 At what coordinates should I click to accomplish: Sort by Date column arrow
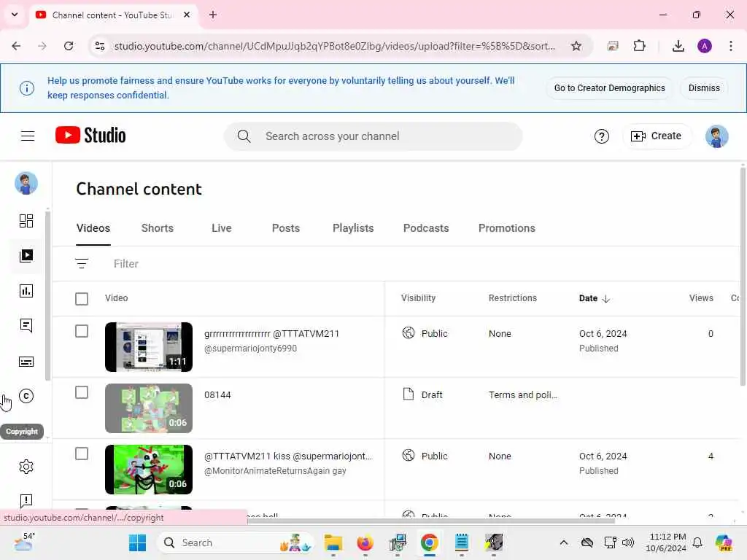[x=606, y=298]
